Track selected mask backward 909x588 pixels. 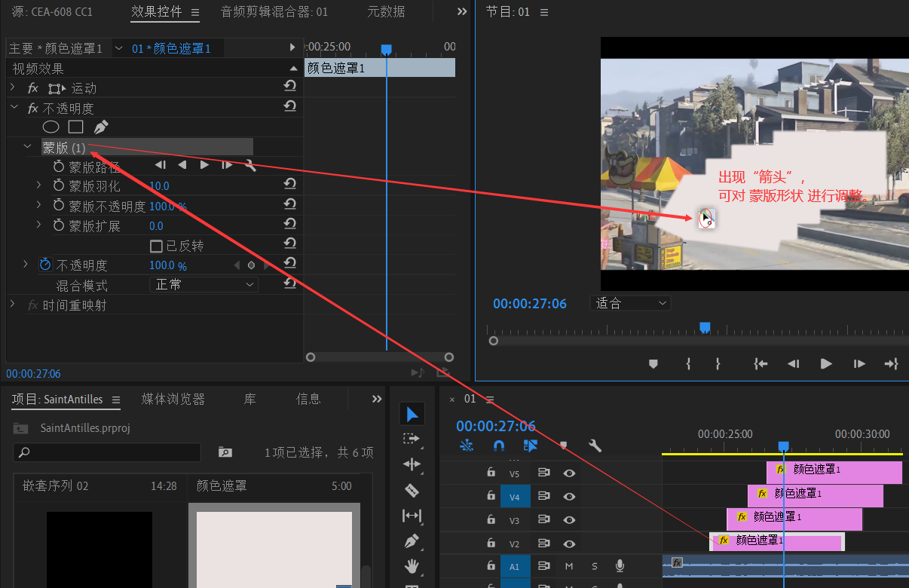(182, 165)
